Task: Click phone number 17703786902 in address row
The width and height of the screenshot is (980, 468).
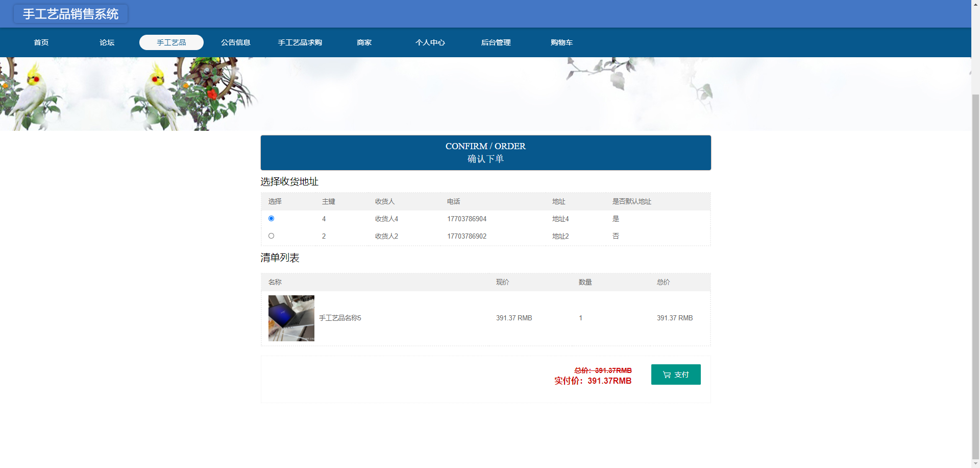Action: tap(467, 236)
